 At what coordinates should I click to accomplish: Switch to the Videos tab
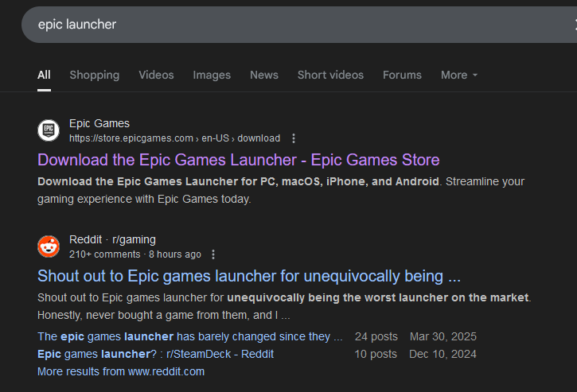coord(156,75)
